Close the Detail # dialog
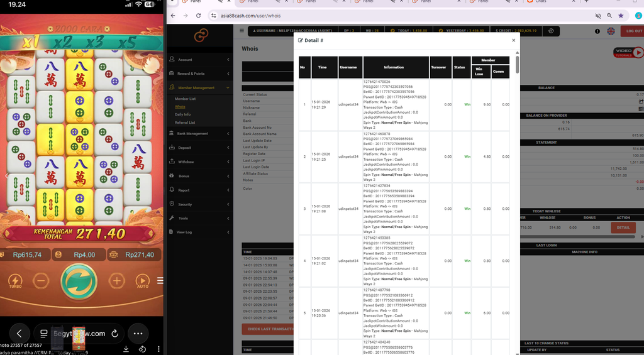This screenshot has width=644, height=355. point(513,40)
